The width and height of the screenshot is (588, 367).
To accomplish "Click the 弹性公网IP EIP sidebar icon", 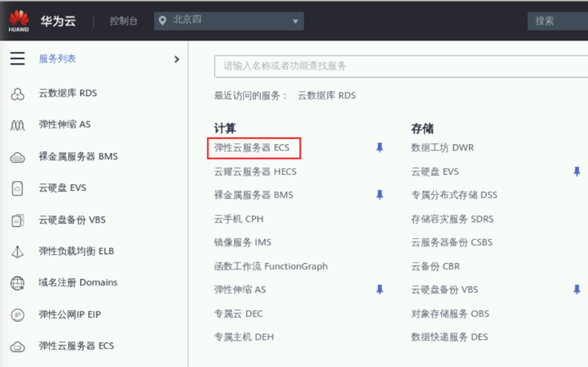I will click(x=18, y=315).
